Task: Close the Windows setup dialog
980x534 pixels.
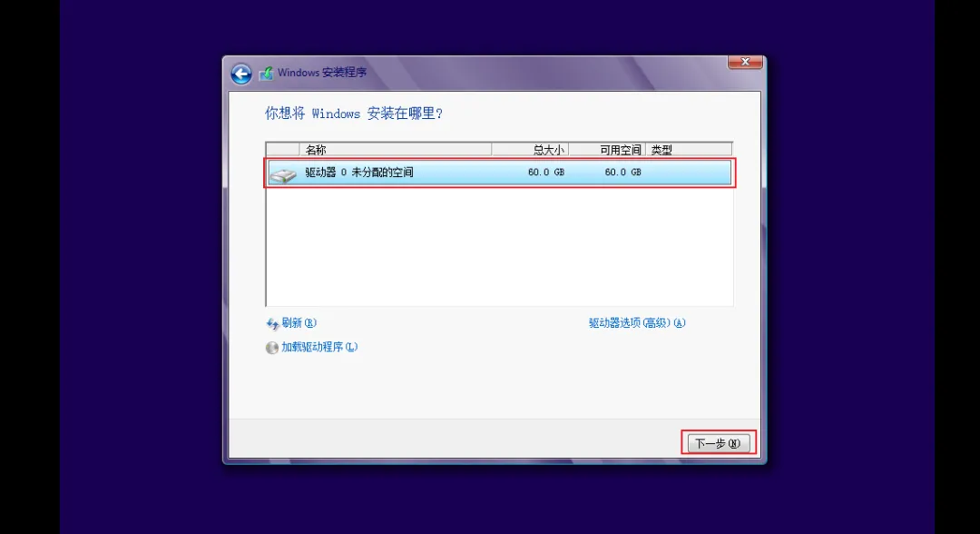Action: pos(745,61)
